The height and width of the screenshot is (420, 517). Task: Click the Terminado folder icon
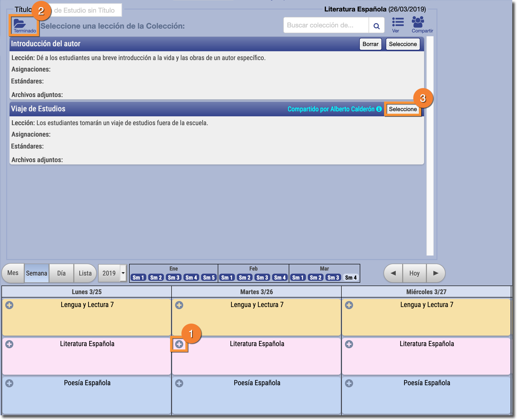20,24
